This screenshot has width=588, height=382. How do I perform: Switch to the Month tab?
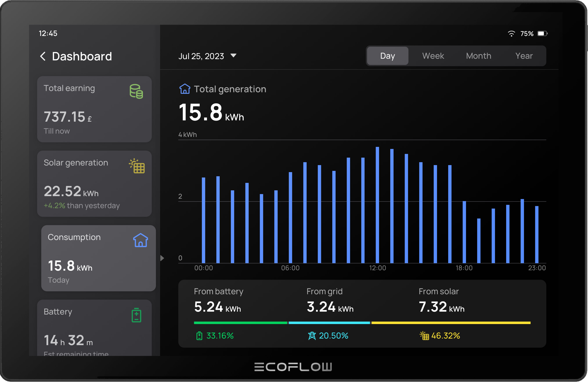coord(478,56)
